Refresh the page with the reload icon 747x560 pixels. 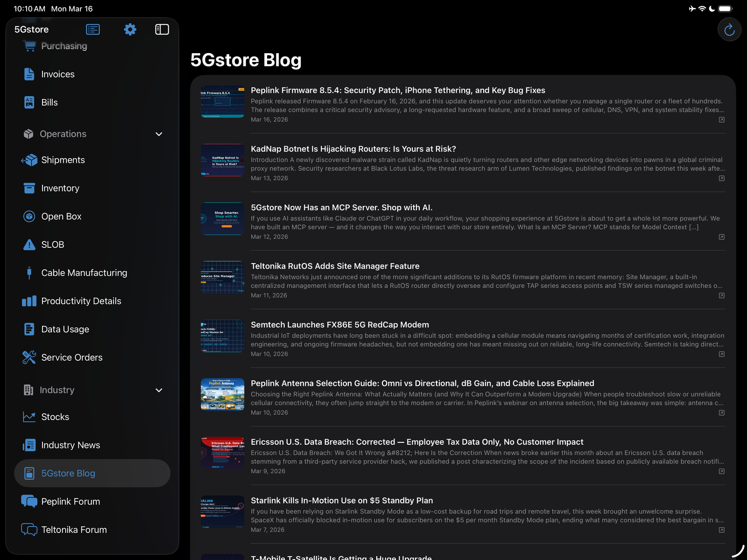coord(729,29)
